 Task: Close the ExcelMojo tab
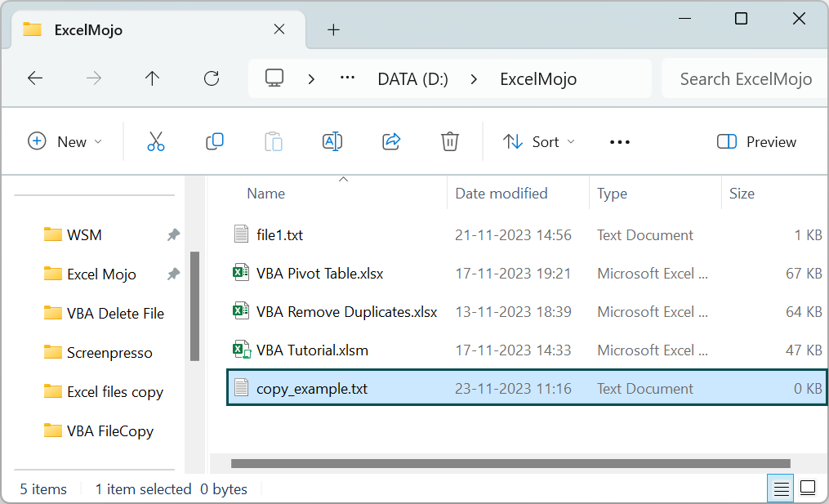279,29
